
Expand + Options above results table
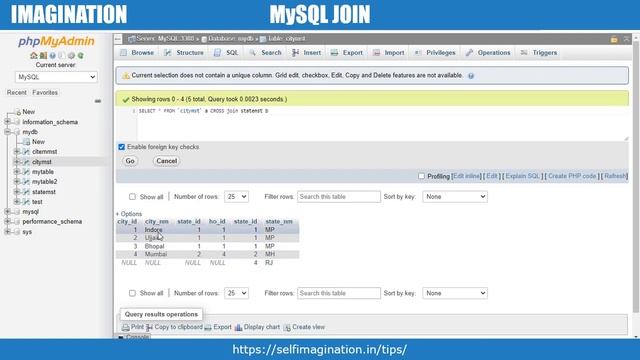pyautogui.click(x=129, y=214)
